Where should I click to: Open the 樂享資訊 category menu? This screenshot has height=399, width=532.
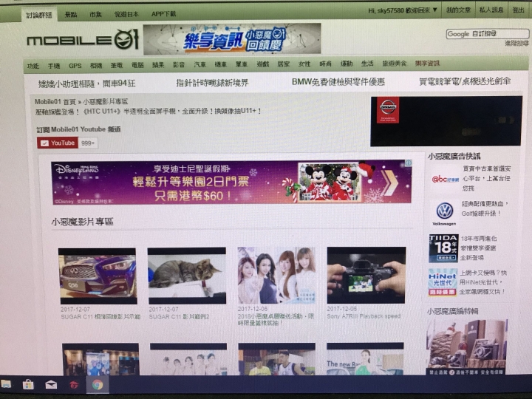pos(427,64)
